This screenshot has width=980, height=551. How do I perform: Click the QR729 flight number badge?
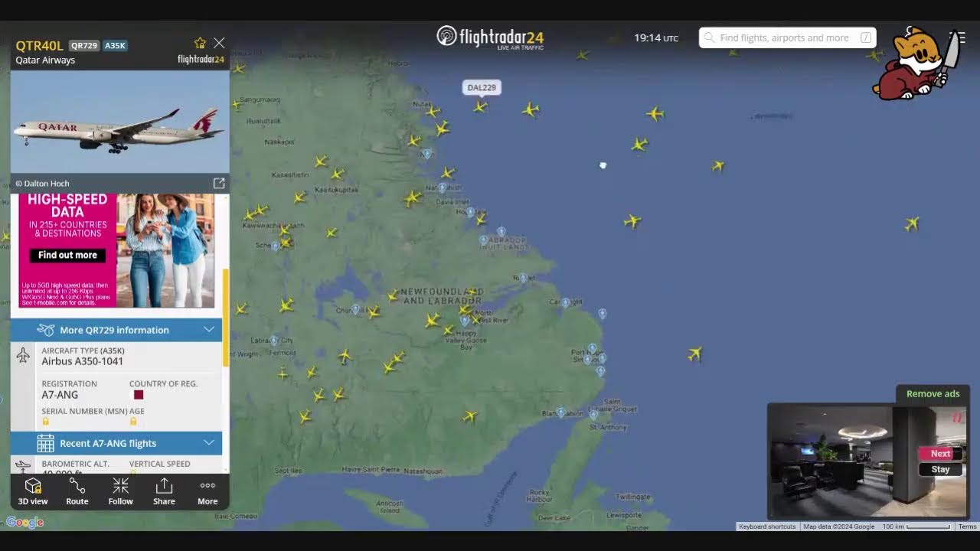pyautogui.click(x=84, y=46)
